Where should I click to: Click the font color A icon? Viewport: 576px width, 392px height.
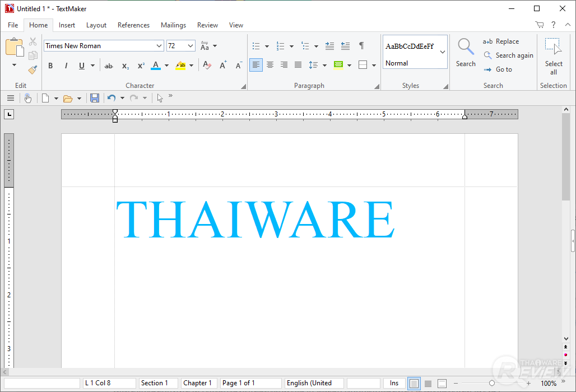156,66
